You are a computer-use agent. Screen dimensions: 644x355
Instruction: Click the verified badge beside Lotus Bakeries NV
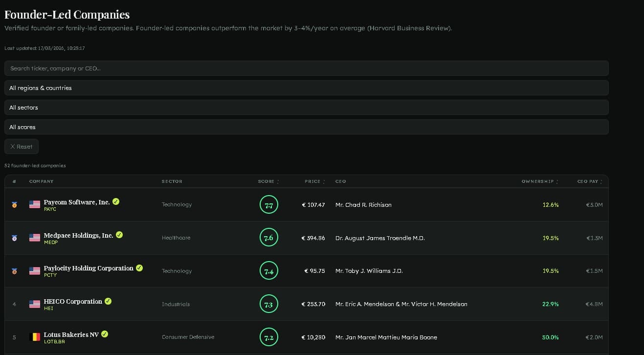point(105,334)
